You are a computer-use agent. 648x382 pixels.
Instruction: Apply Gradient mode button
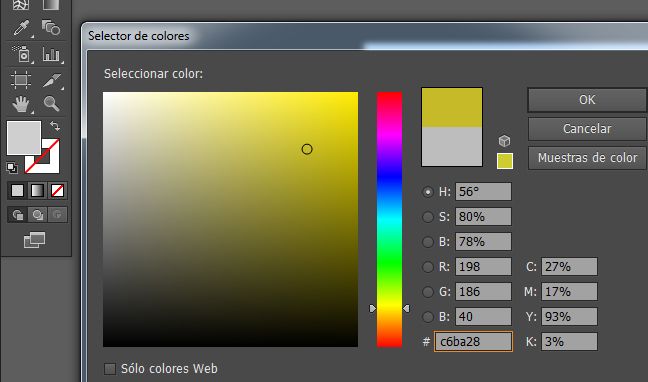37,191
